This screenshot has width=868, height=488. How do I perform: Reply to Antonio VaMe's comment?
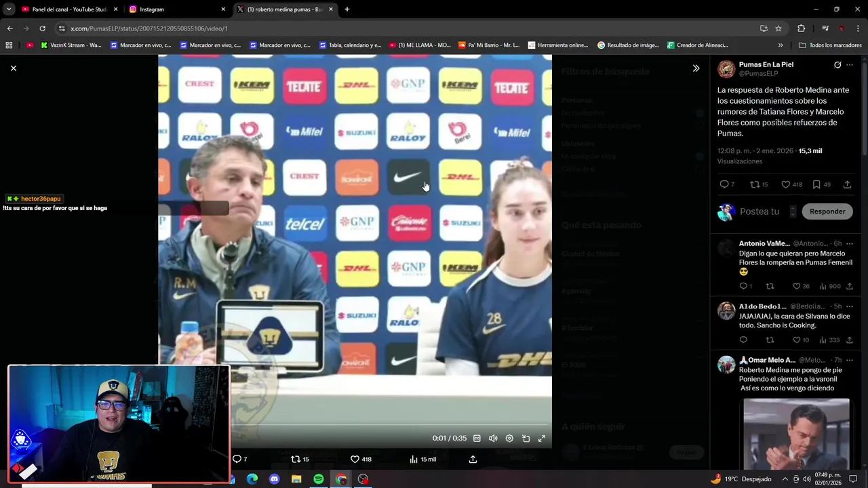click(745, 286)
